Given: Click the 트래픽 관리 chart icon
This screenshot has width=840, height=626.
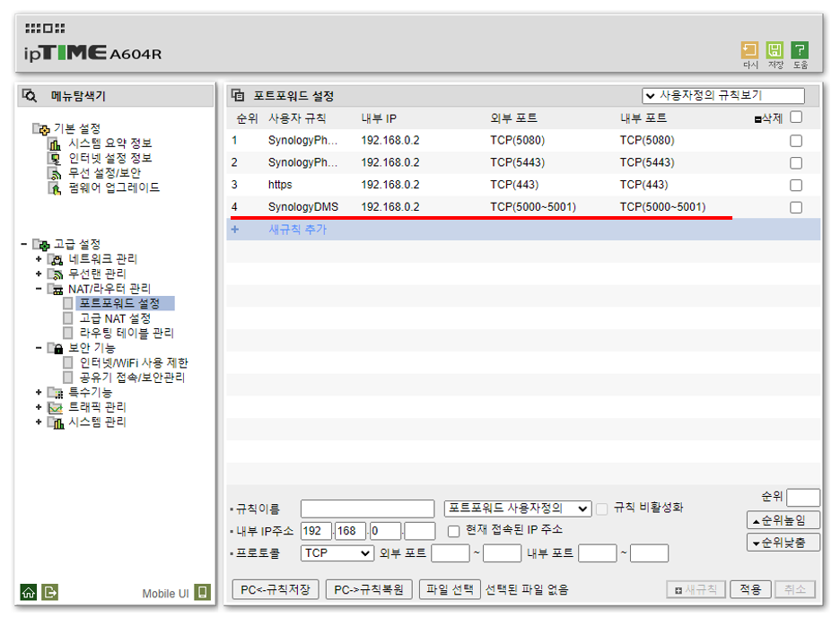Looking at the screenshot, I should click(x=55, y=407).
